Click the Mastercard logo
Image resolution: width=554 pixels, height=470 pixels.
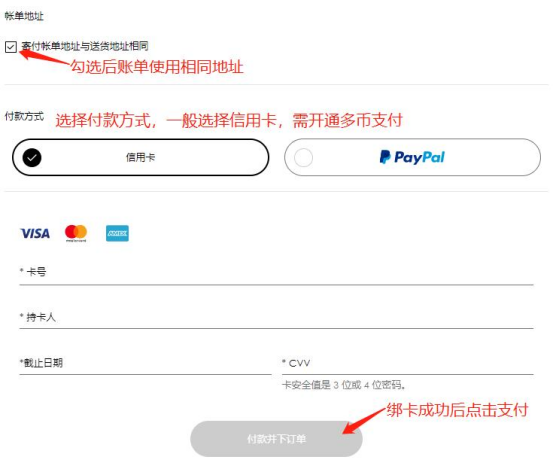click(x=76, y=233)
